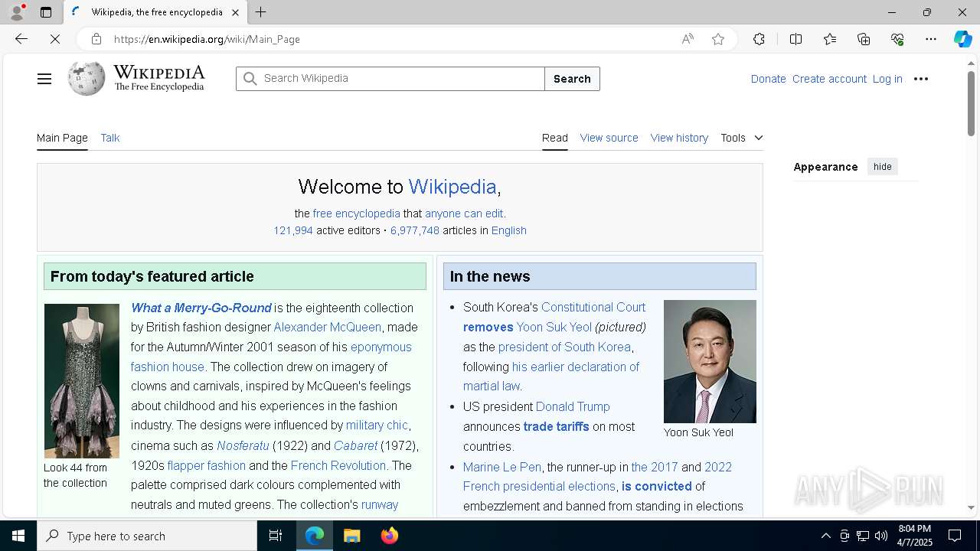Enable Split screen view

point(795,39)
